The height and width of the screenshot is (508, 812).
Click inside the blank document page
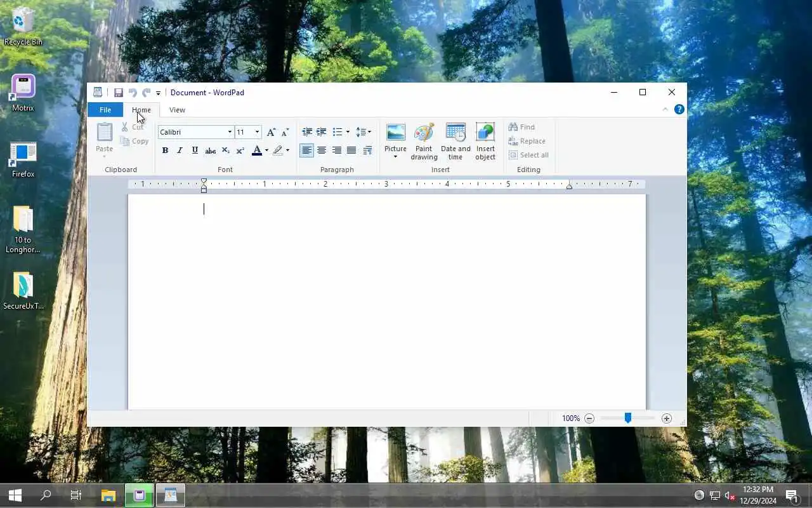coord(387,302)
